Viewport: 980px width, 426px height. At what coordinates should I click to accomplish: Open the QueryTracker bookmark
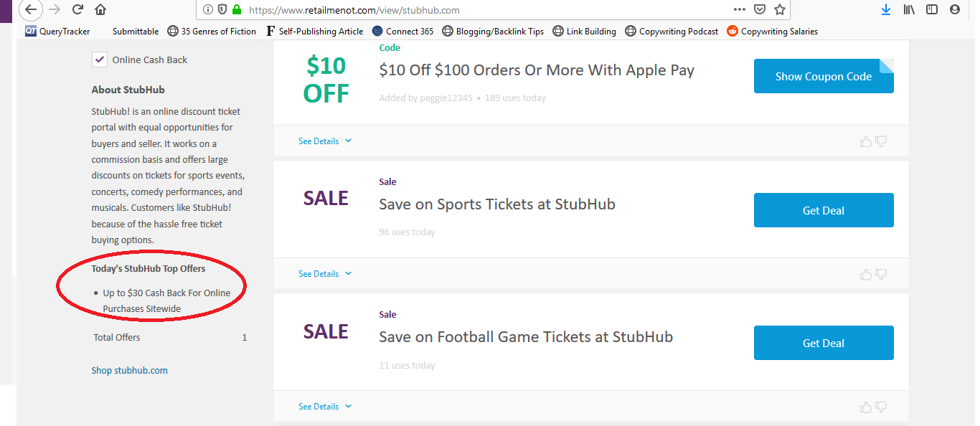[60, 31]
